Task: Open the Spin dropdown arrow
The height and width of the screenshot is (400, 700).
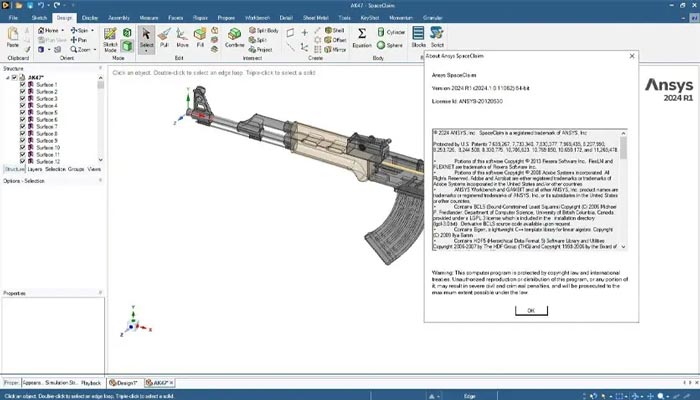Action: pyautogui.click(x=92, y=30)
